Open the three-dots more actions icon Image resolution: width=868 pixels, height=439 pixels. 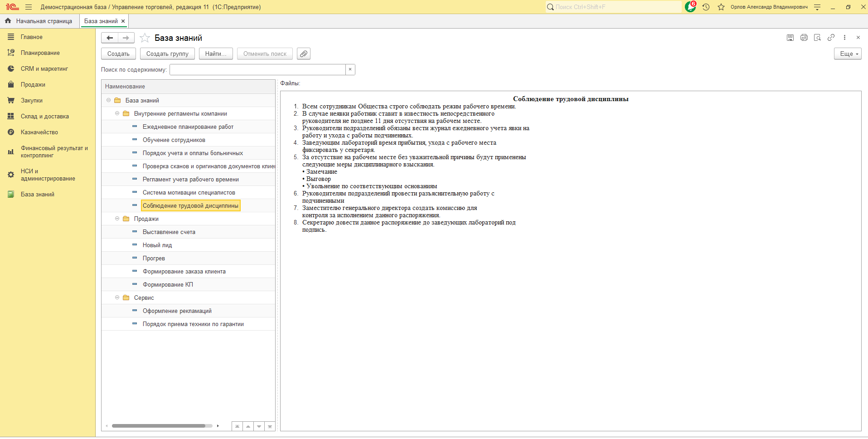click(x=844, y=38)
